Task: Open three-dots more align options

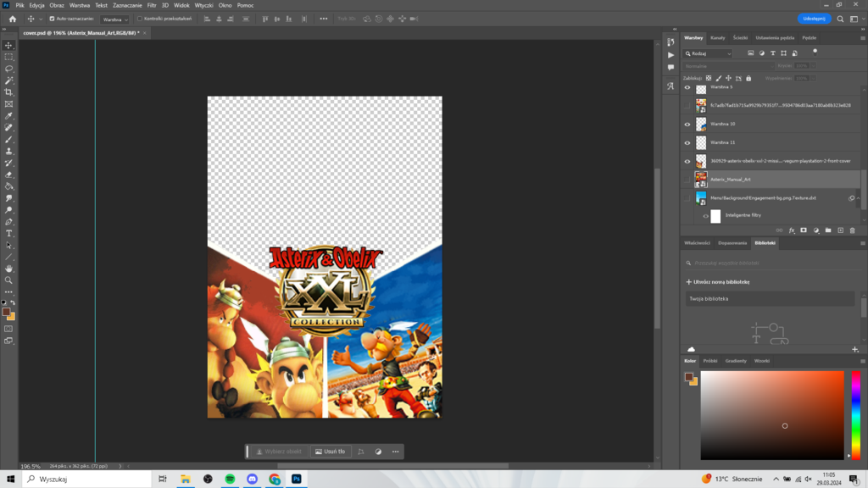Action: (323, 19)
